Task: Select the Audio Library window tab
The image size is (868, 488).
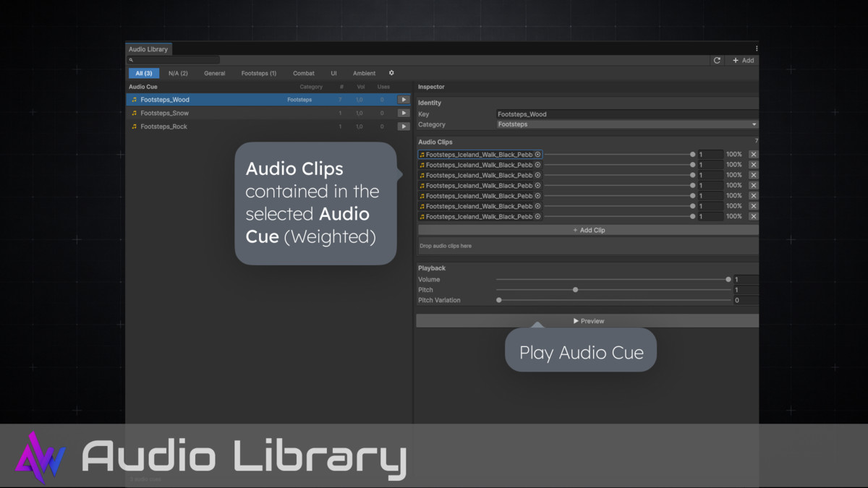Action: [148, 49]
